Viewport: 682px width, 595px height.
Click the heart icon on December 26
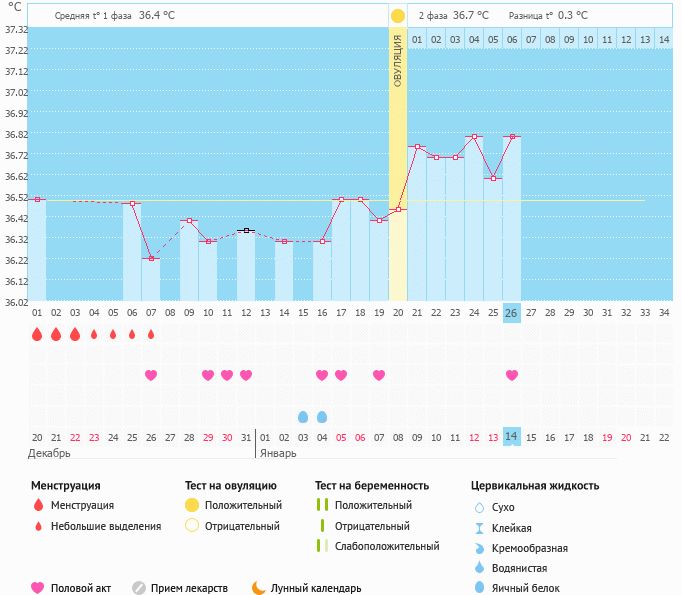[x=151, y=375]
